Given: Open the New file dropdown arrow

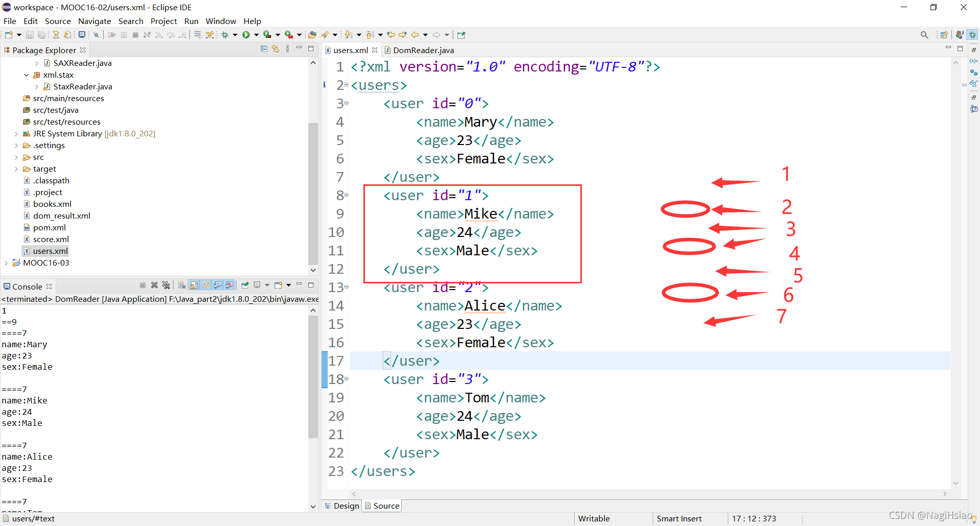Looking at the screenshot, I should click(19, 35).
